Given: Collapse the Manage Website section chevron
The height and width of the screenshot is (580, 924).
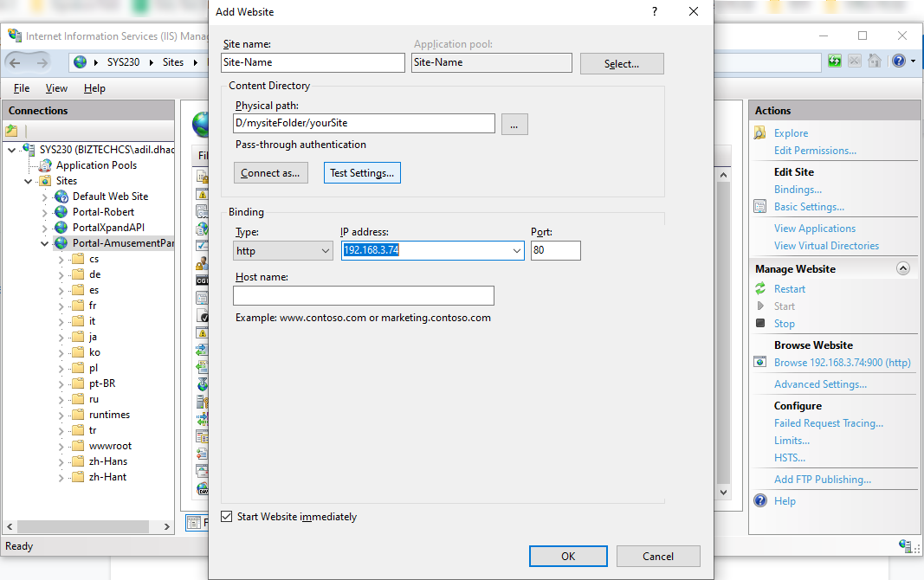Looking at the screenshot, I should point(903,269).
